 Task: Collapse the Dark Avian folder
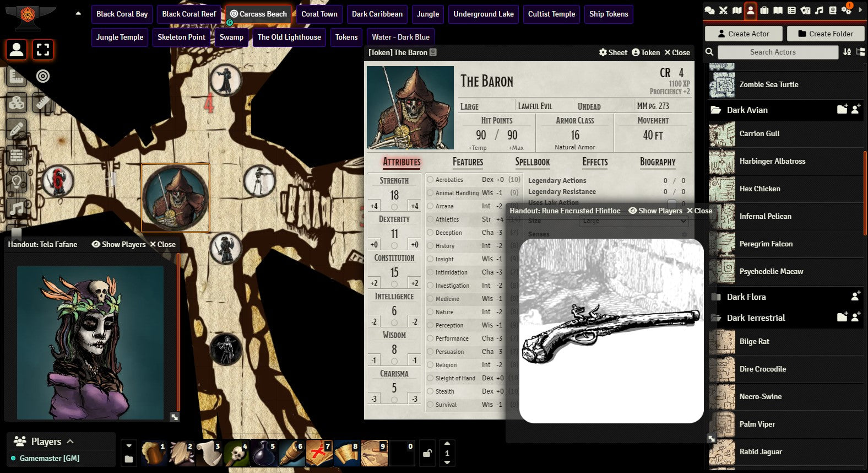(747, 110)
